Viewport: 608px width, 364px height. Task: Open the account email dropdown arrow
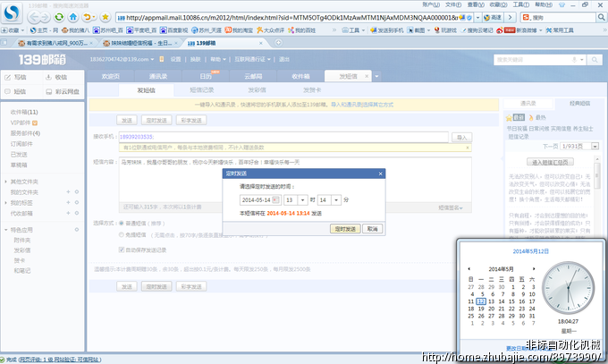[x=152, y=59]
